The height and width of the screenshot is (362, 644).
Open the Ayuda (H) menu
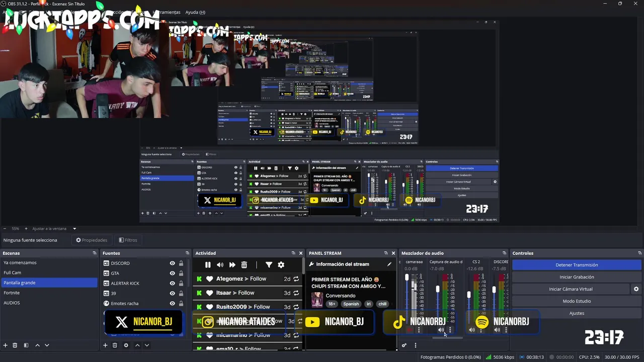(195, 12)
